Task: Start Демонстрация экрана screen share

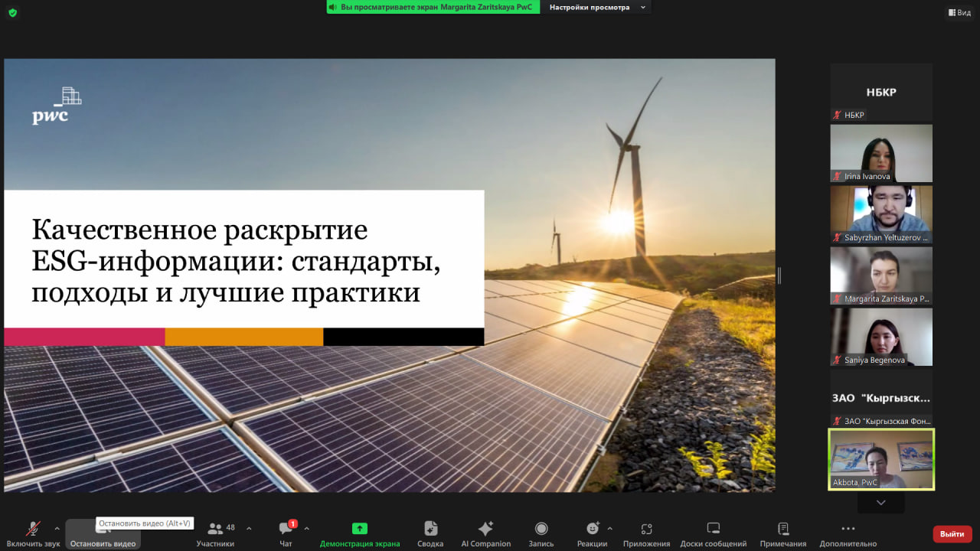Action: tap(360, 533)
